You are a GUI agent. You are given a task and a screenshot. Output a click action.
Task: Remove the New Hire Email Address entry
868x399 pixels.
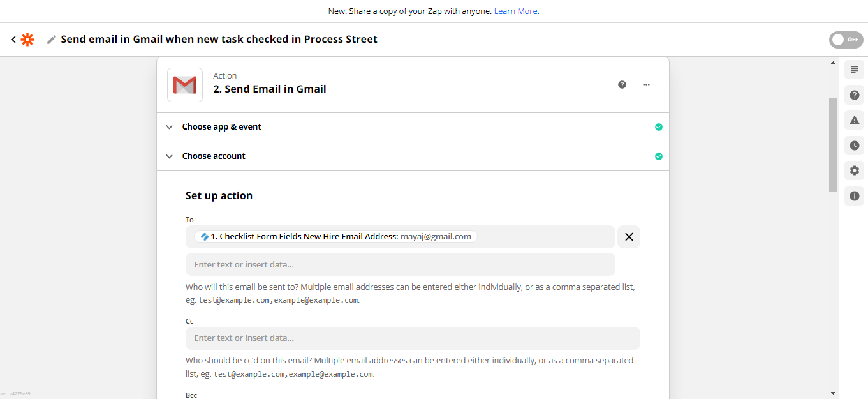pyautogui.click(x=629, y=237)
